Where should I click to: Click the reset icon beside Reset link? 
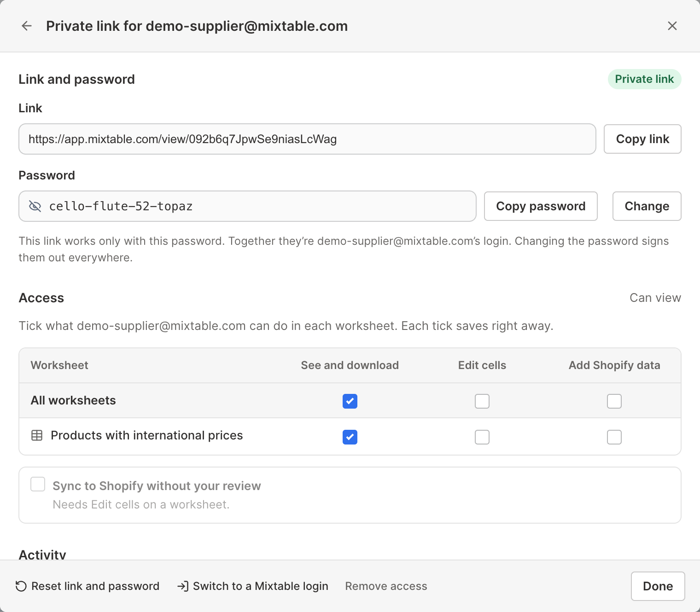pos(21,586)
